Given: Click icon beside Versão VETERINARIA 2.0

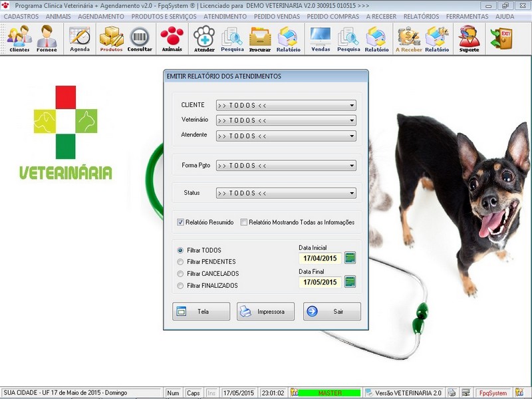Looking at the screenshot, I should [x=370, y=392].
